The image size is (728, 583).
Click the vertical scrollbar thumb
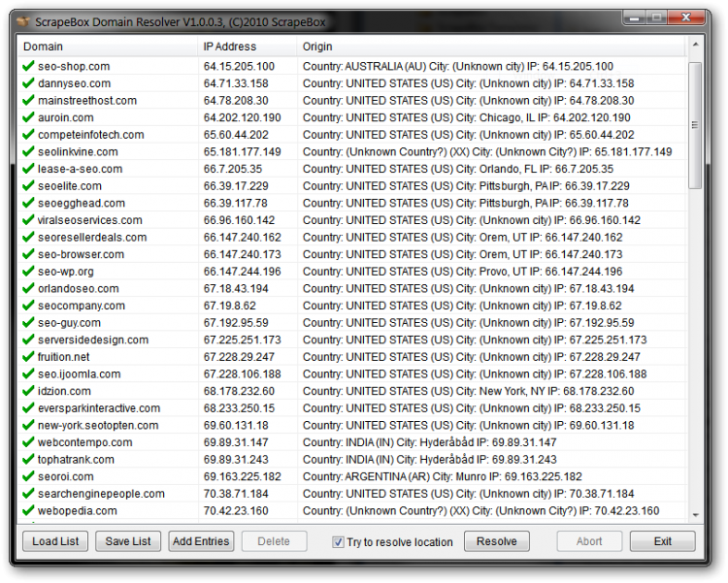click(x=695, y=125)
